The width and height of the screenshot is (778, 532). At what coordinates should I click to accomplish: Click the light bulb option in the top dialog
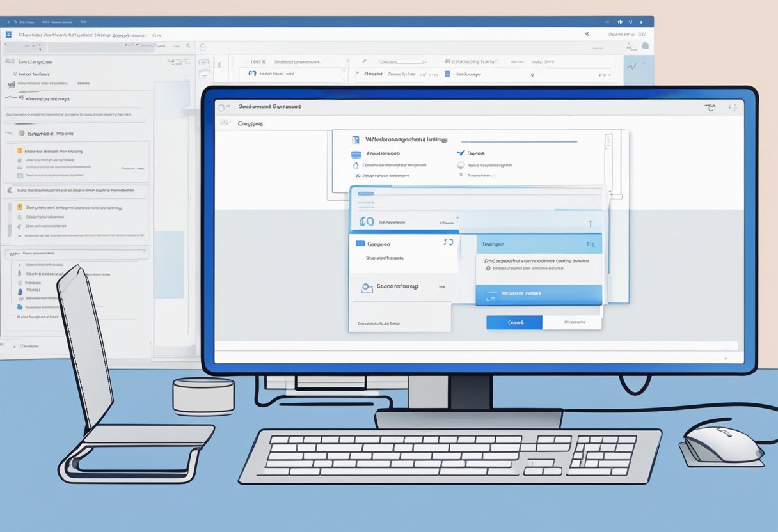point(461,165)
